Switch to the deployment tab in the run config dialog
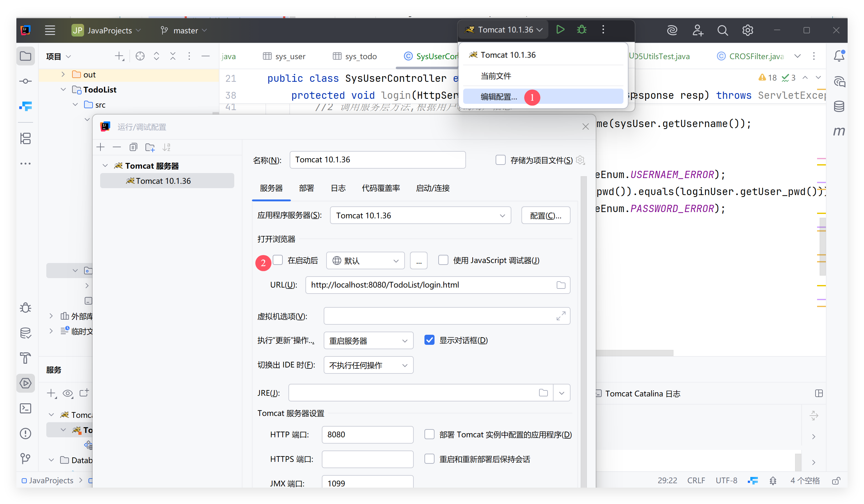Viewport: 864px width, 504px height. (x=306, y=188)
